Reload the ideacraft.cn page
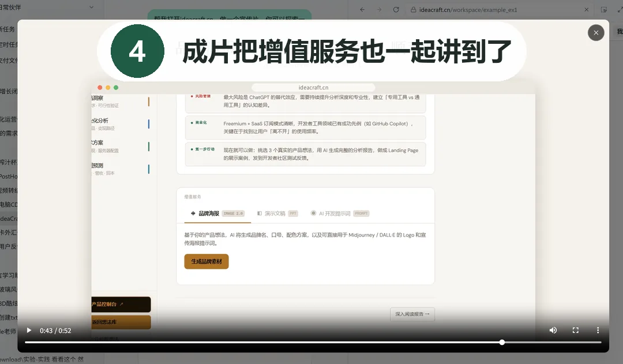The width and height of the screenshot is (623, 364). (396, 10)
